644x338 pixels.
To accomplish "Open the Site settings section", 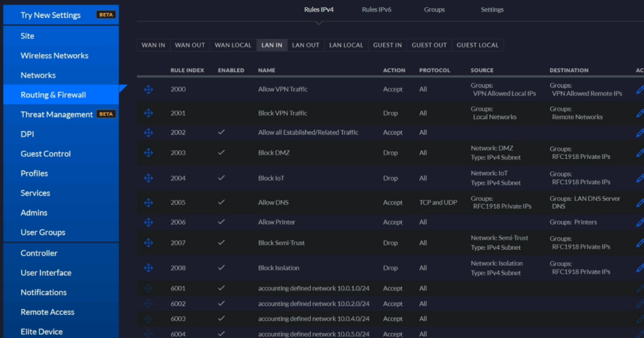I will [x=61, y=35].
